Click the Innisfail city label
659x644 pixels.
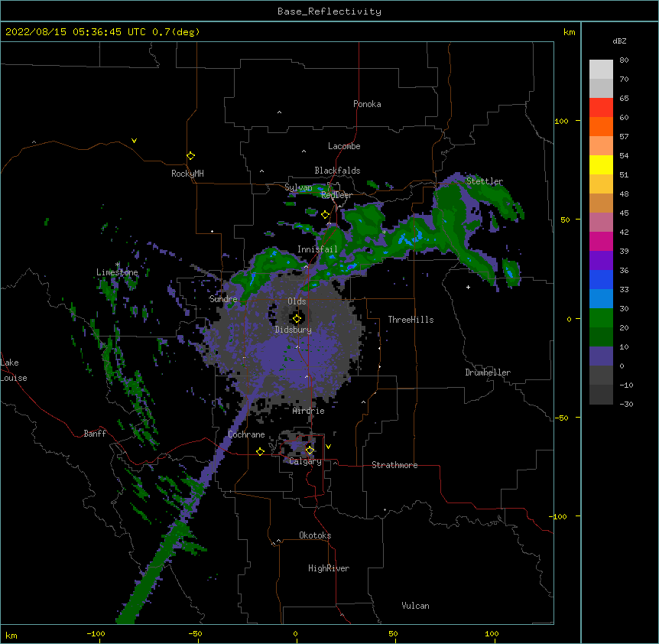(x=317, y=249)
